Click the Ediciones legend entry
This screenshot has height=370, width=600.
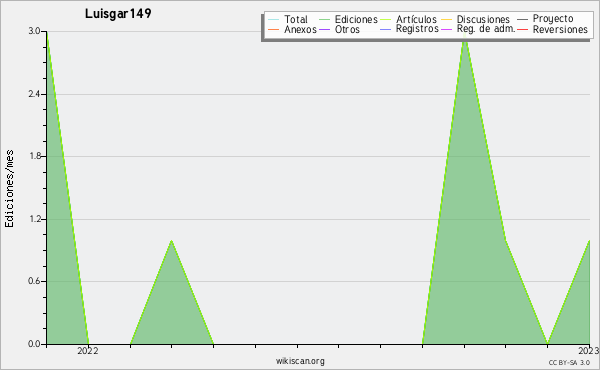pos(348,19)
